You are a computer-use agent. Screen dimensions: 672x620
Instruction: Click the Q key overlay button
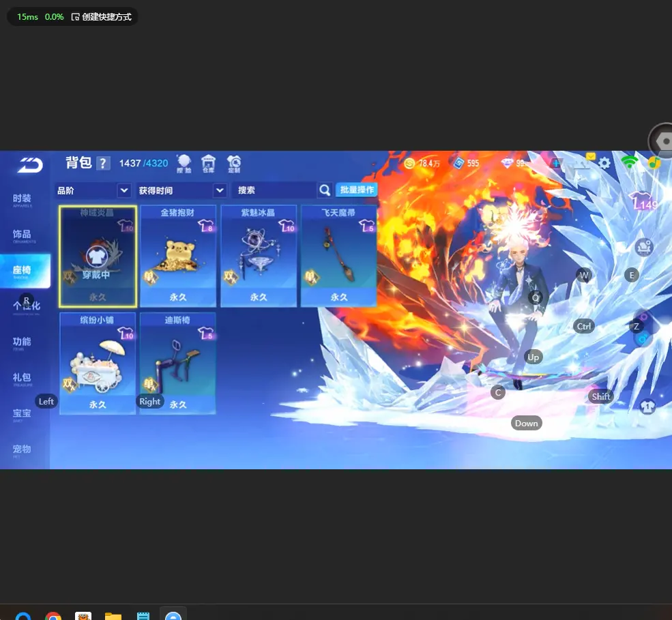(x=536, y=297)
